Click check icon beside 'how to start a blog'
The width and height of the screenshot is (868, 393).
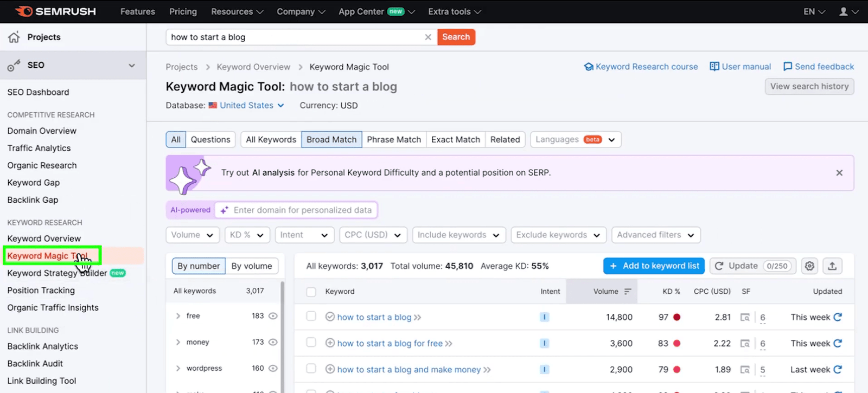click(x=330, y=317)
